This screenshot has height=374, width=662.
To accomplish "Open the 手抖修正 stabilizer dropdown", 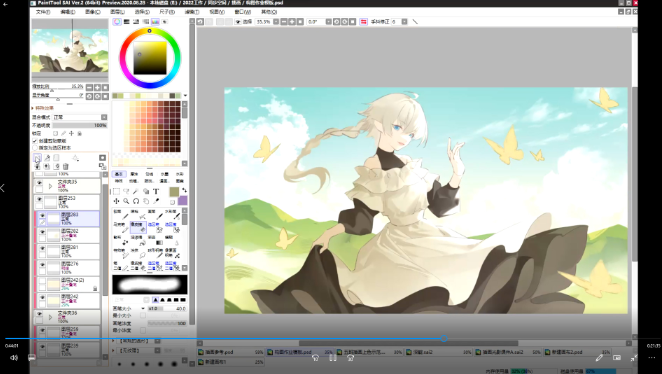I will [x=404, y=22].
